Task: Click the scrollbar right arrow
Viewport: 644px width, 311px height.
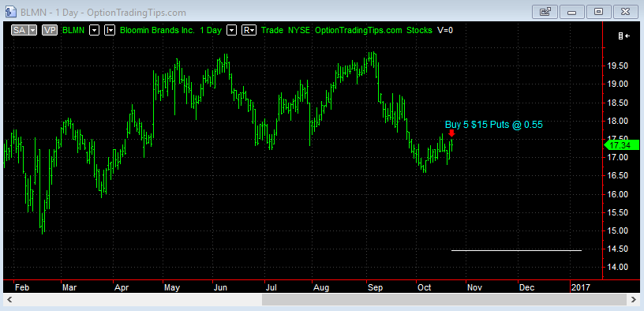Action: click(635, 299)
